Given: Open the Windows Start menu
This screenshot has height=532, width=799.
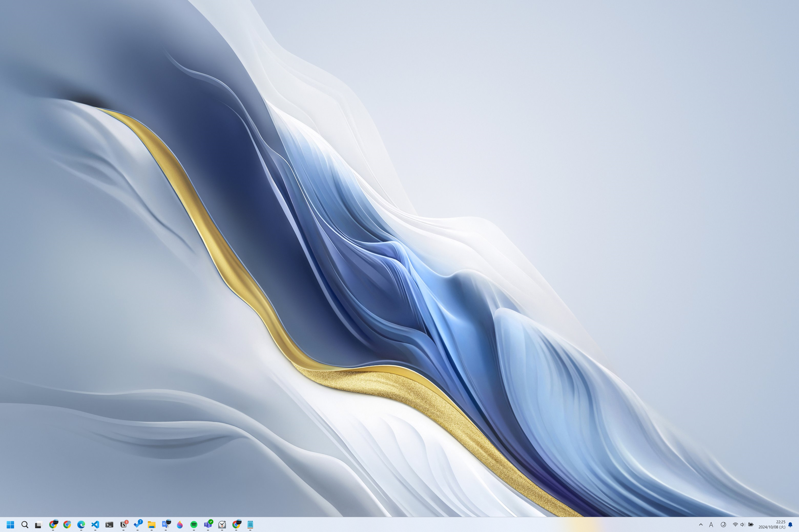Looking at the screenshot, I should pyautogui.click(x=10, y=525).
